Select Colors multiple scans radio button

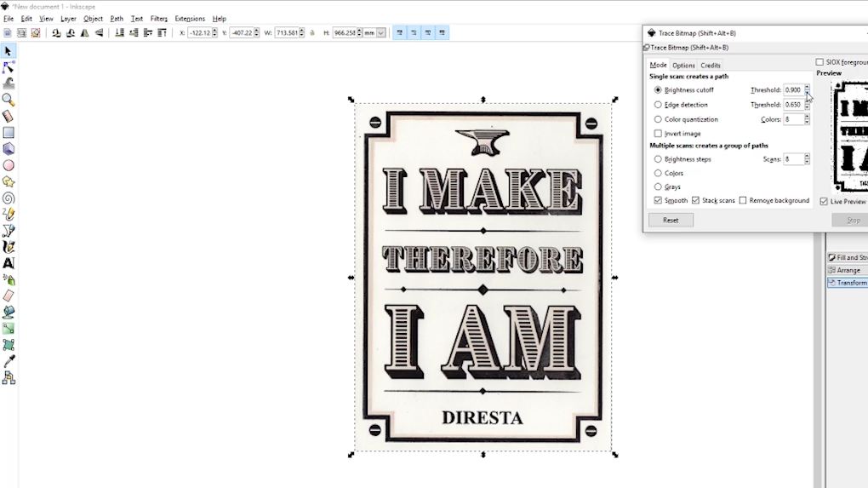pos(658,174)
